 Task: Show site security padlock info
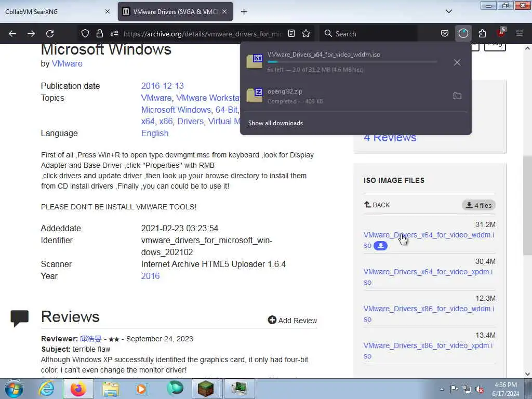point(99,33)
